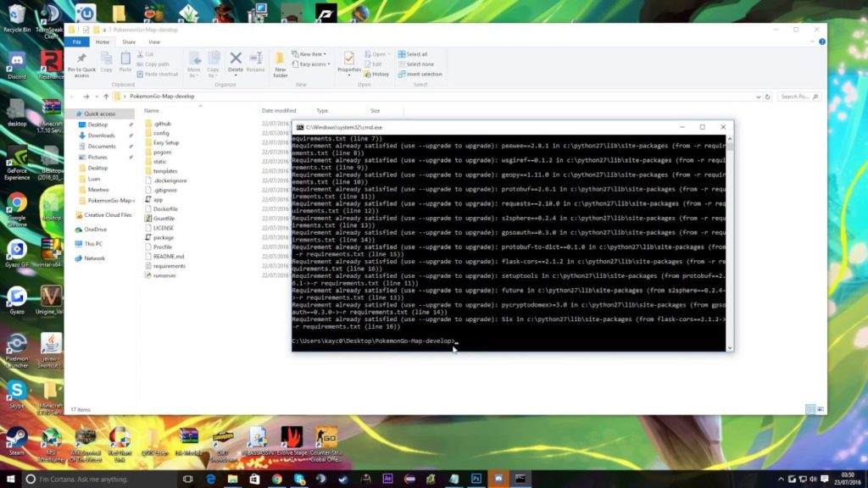868x488 pixels.
Task: Open the New item dropdown
Action: [x=308, y=53]
